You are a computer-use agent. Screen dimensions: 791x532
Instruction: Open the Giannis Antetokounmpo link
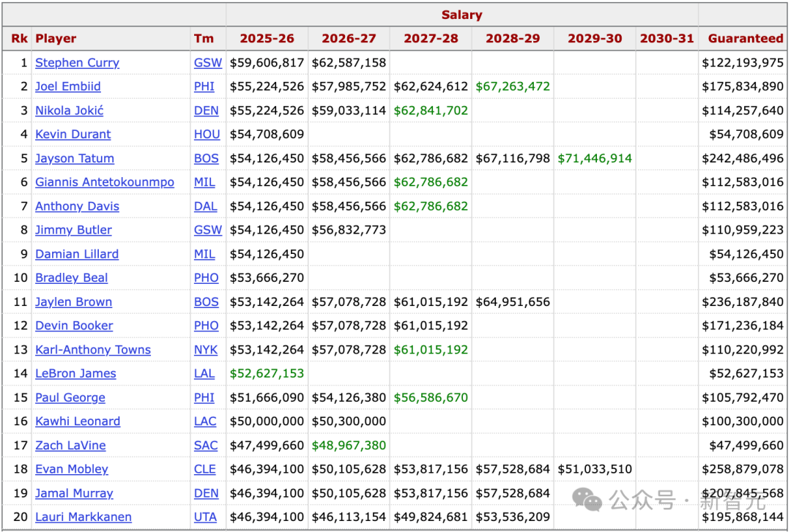tap(105, 182)
